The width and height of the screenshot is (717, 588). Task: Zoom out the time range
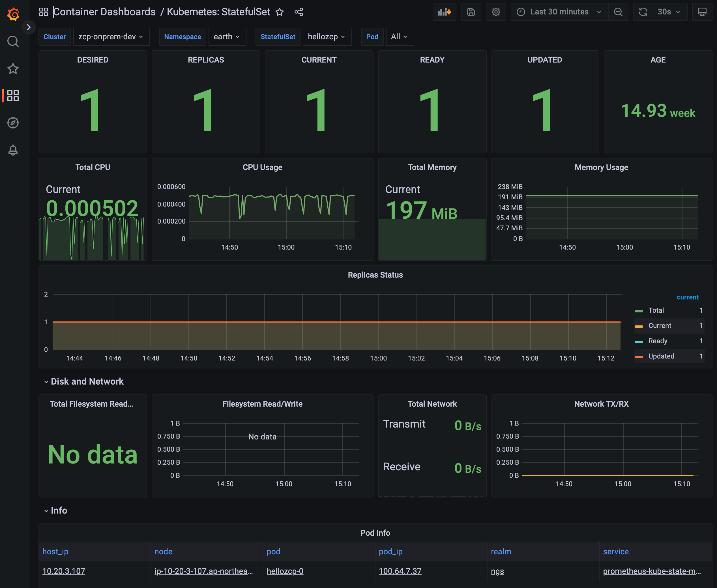[x=618, y=12]
